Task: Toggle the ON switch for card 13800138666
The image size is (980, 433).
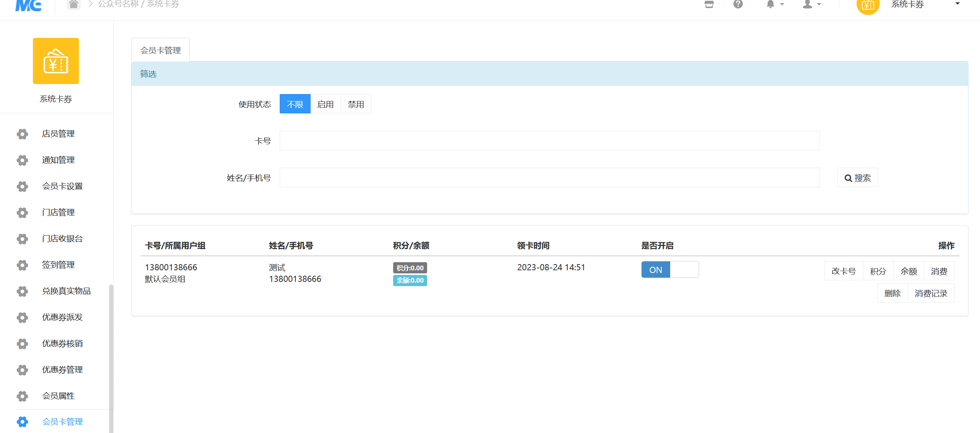Action: (x=670, y=270)
